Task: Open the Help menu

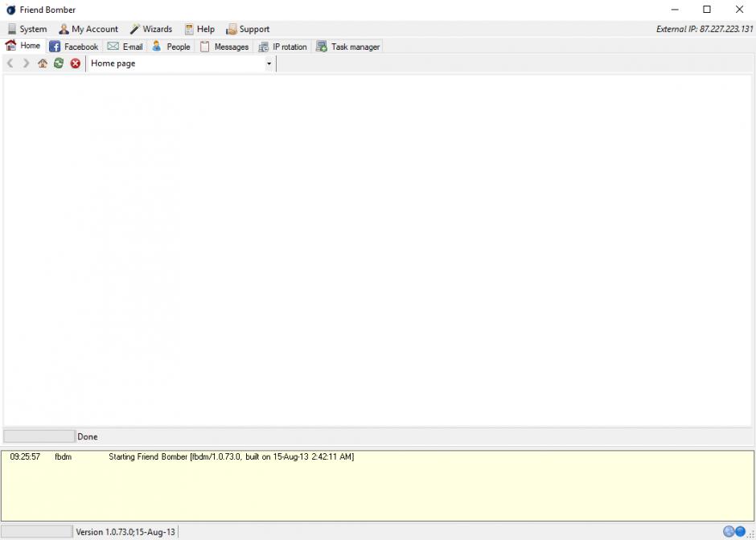Action: (199, 29)
